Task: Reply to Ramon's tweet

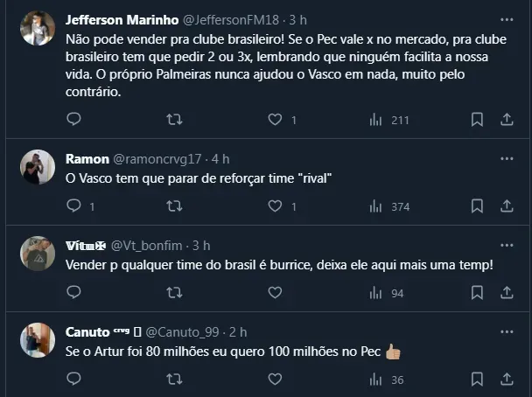Action: click(x=73, y=206)
